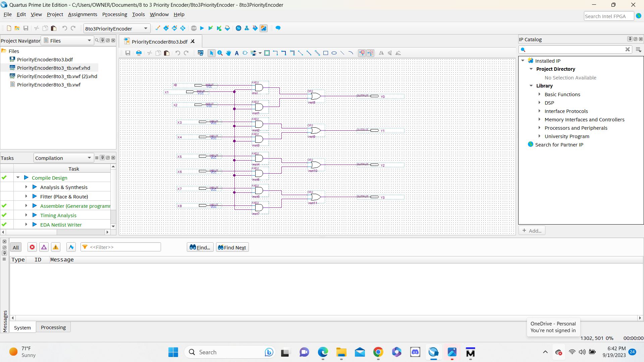Screen dimensions: 644x362
Task: Open the Symbol tool (AND gate icon)
Action: (x=245, y=53)
